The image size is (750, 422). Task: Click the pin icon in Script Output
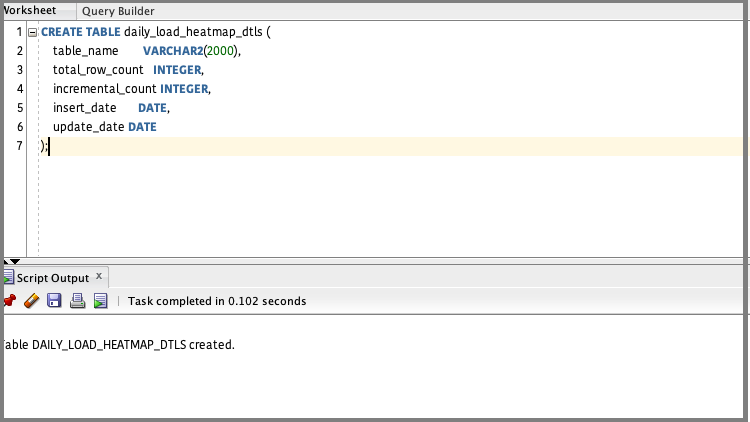9,301
